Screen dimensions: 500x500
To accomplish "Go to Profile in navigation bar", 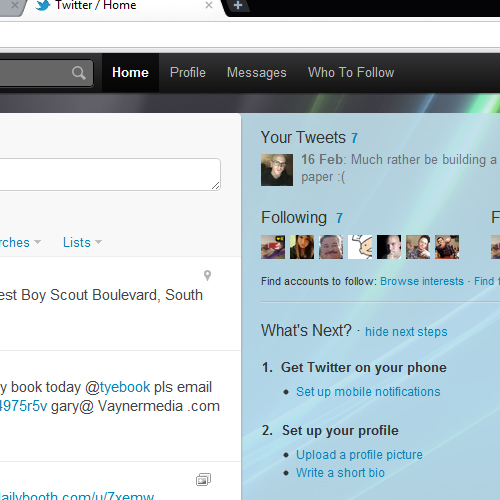I will coord(188,72).
